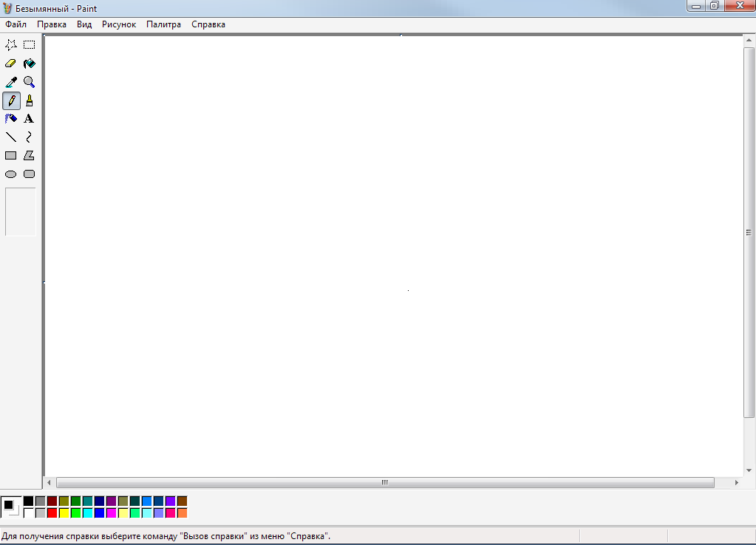Select the Curve tool

30,137
